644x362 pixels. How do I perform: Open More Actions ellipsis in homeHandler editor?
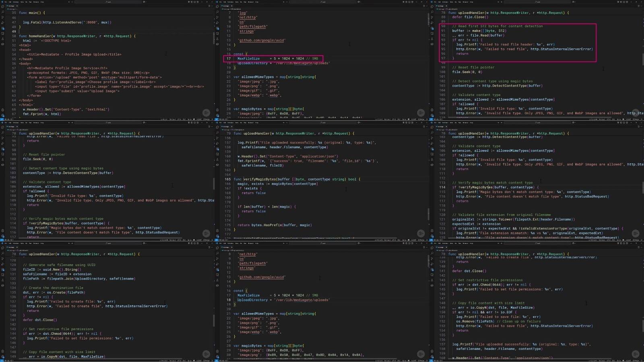tap(212, 6)
